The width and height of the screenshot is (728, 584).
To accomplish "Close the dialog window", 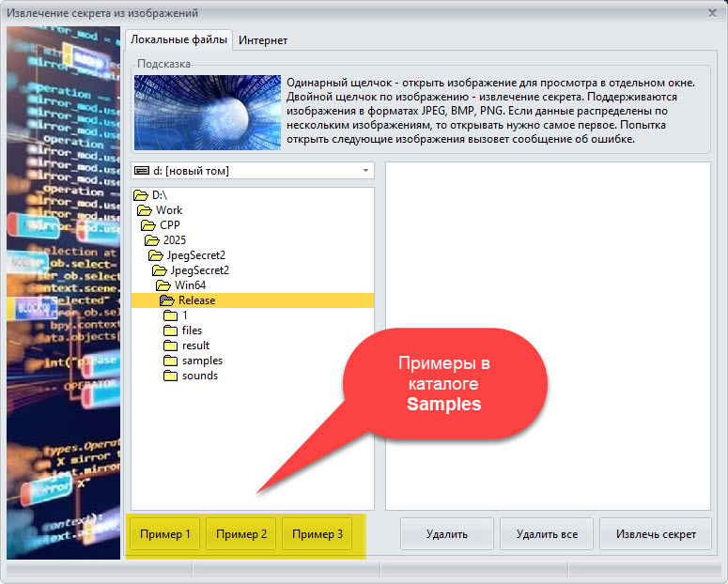I will [711, 13].
